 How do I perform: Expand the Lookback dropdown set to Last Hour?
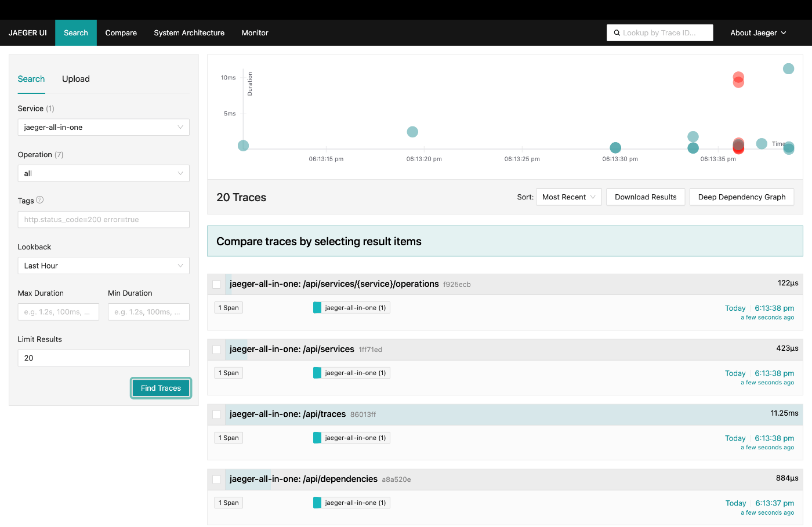[x=104, y=266]
